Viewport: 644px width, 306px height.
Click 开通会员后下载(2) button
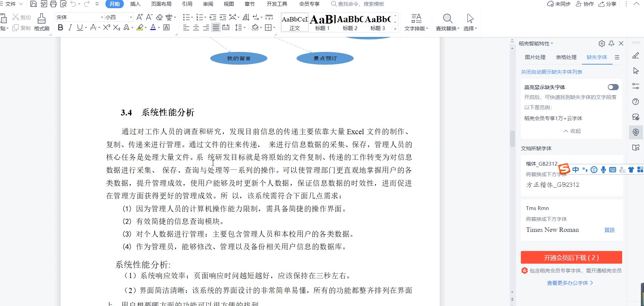coord(571,258)
